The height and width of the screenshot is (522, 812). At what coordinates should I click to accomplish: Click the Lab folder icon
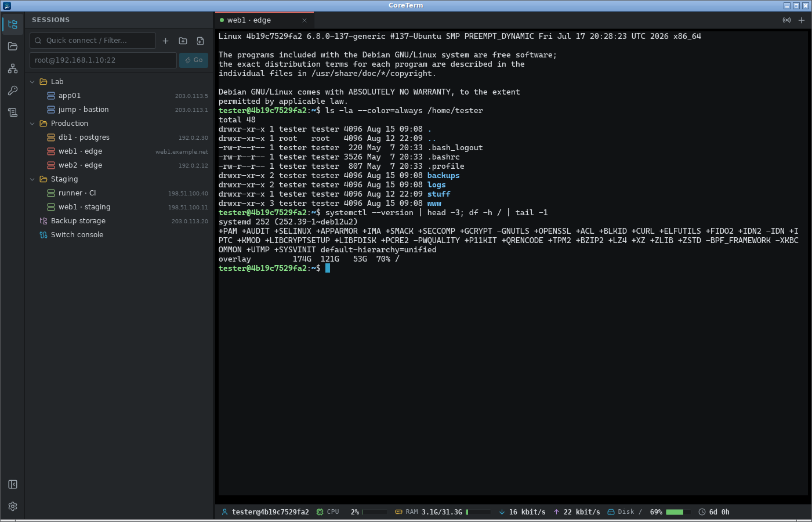[x=43, y=82]
